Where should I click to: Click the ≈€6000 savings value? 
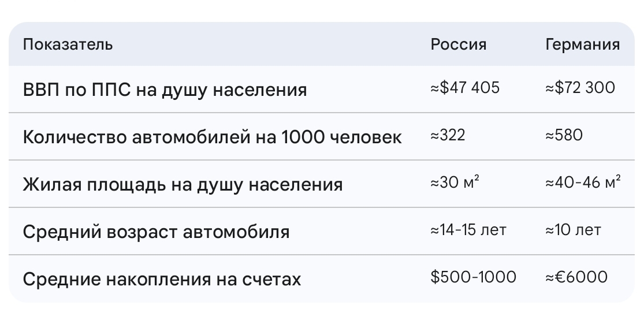576,277
